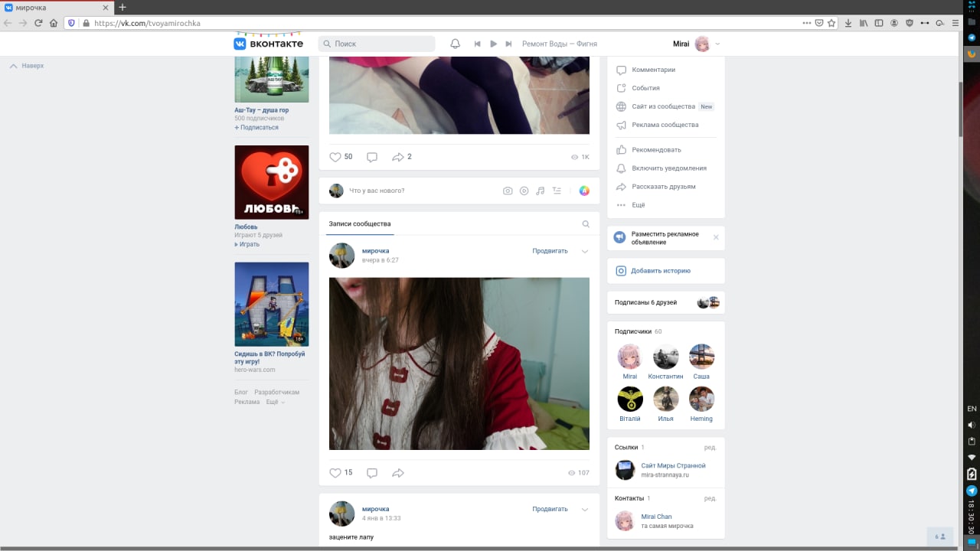Open the VK notifications bell

click(455, 44)
